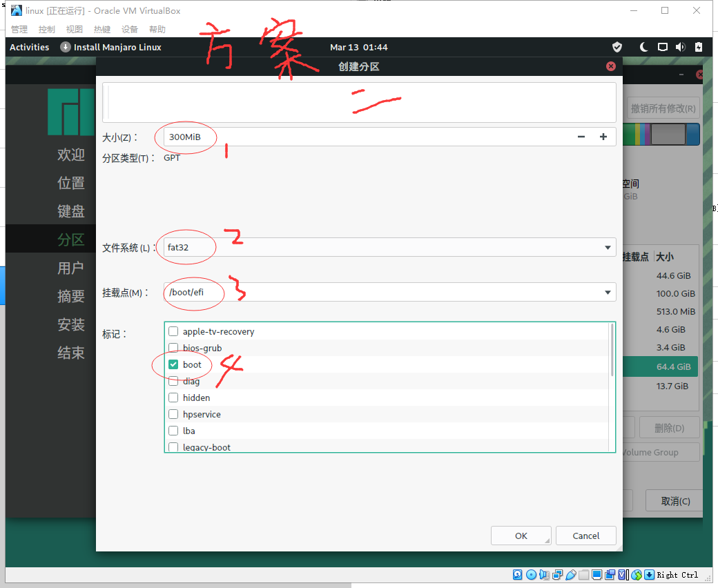Click the plus icon to increase partition size
This screenshot has height=588, width=718.
[603, 137]
